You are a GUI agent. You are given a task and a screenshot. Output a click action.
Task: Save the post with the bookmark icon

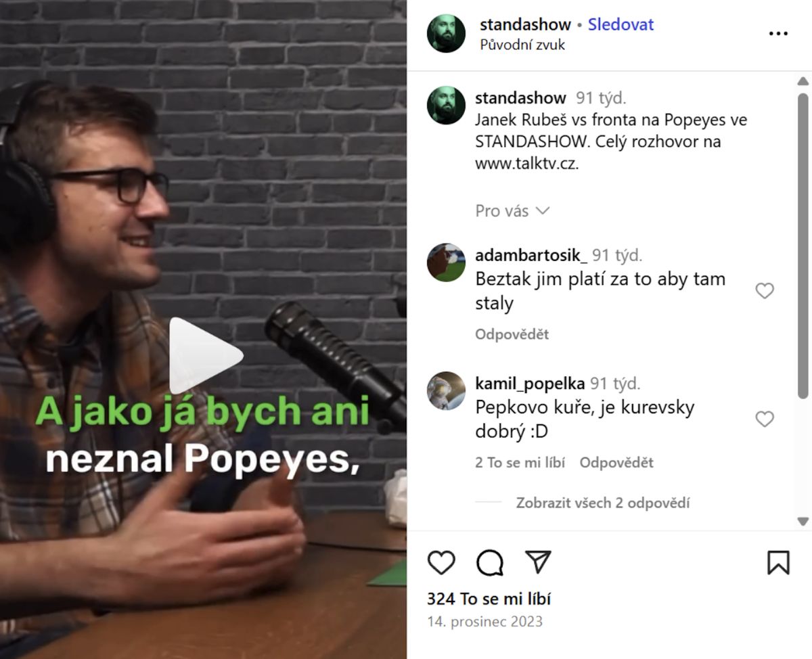(x=778, y=562)
